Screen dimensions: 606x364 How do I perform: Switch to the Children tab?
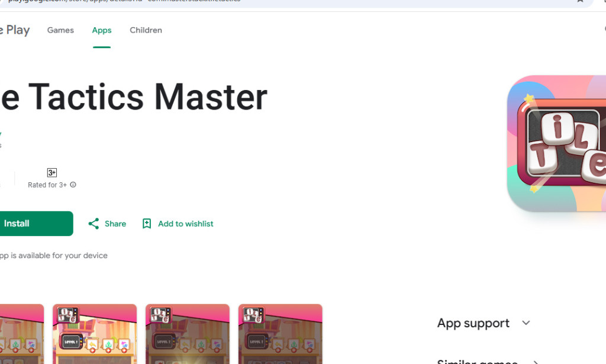[146, 30]
